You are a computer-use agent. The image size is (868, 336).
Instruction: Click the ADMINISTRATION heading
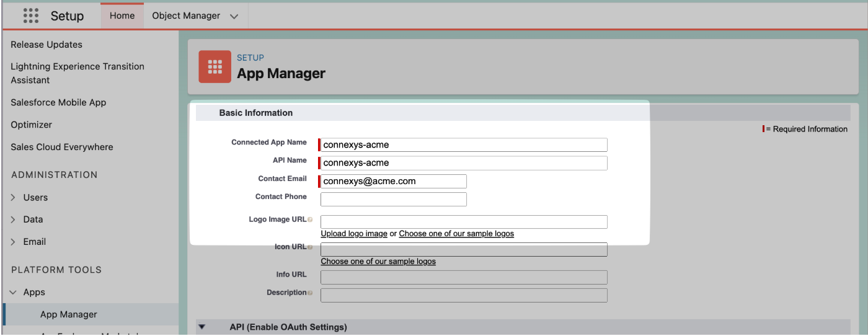pyautogui.click(x=55, y=175)
